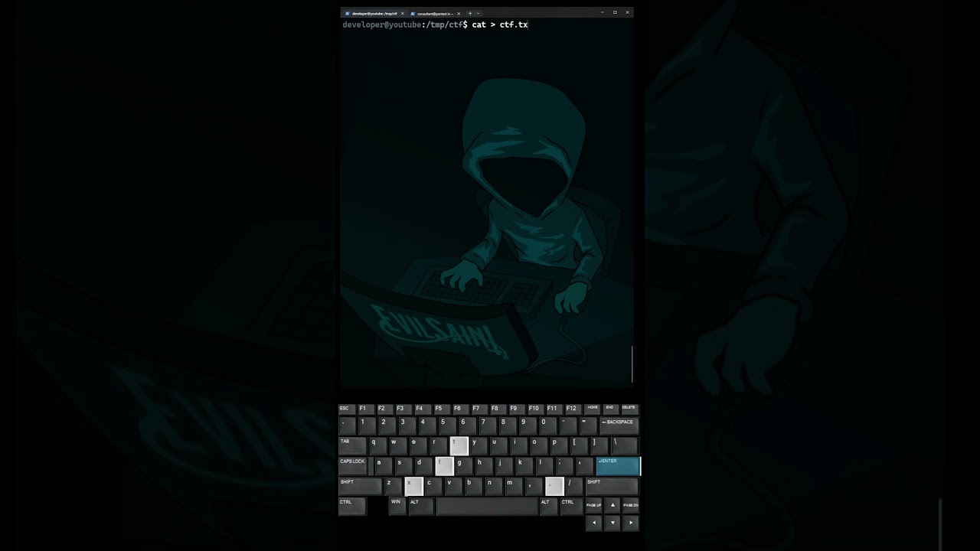980x551 pixels.
Task: Click the terminal window scrollbar thumb
Action: point(632,364)
